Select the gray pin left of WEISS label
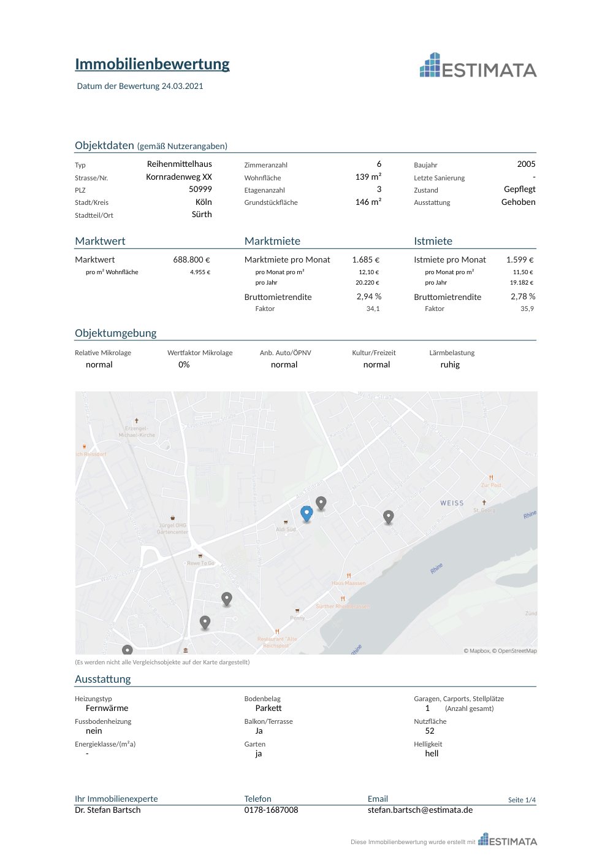The width and height of the screenshot is (613, 868). pos(388,518)
